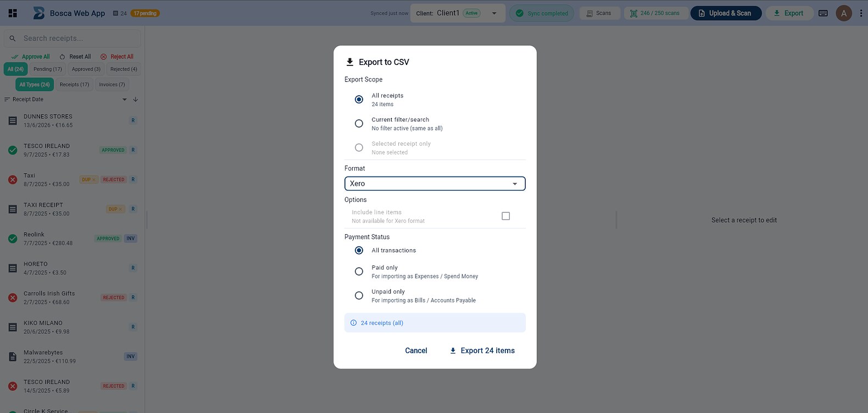Viewport: 868px width, 413px height.
Task: Click 'Select a receipt to edit' text
Action: [x=744, y=220]
